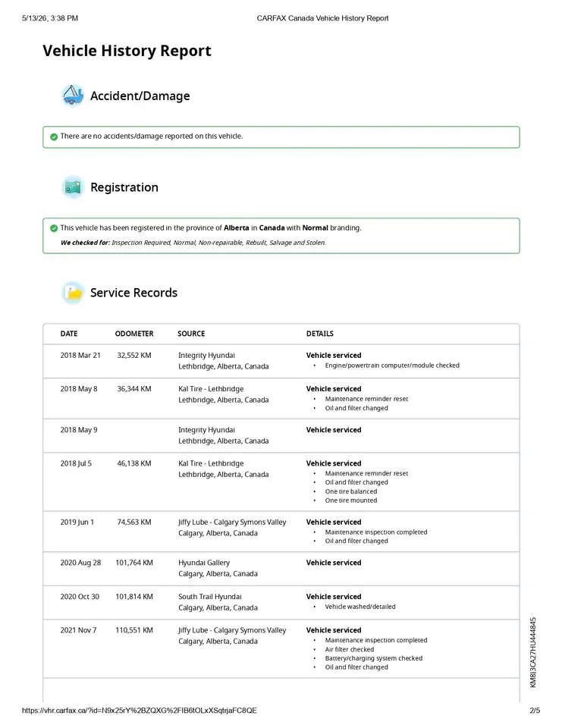562x728 pixels.
Task: Click the odometer value '101,764 KM'
Action: 133,563
